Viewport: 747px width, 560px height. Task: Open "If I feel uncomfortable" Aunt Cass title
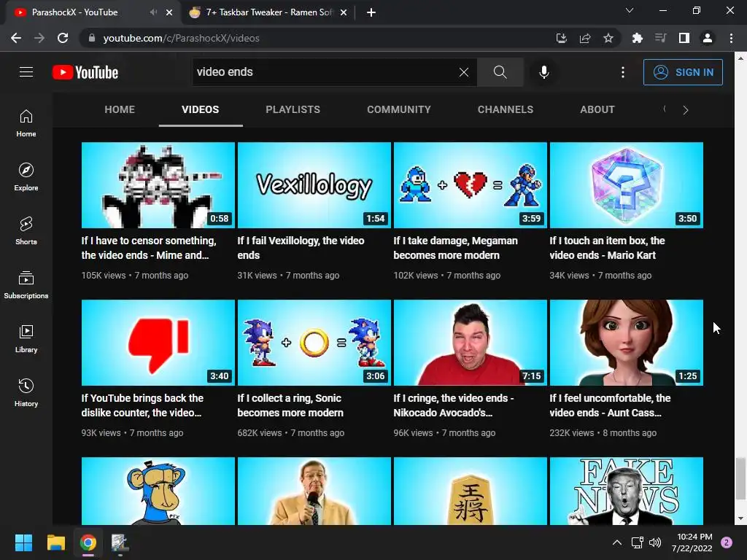coord(610,405)
